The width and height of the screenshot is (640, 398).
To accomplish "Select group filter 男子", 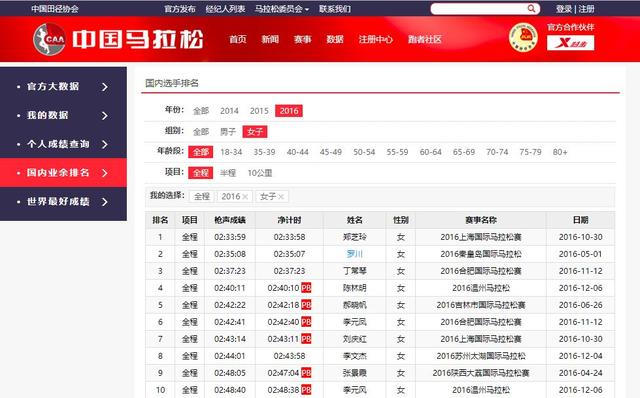I will point(228,131).
